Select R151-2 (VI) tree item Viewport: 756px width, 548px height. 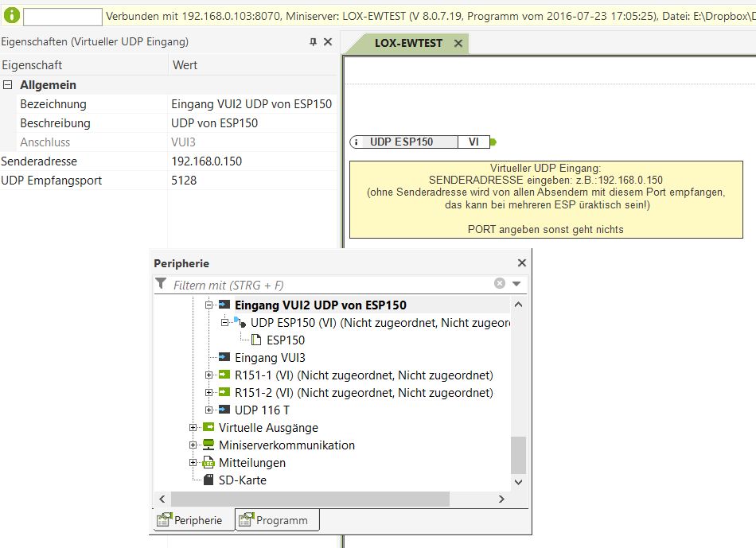364,393
